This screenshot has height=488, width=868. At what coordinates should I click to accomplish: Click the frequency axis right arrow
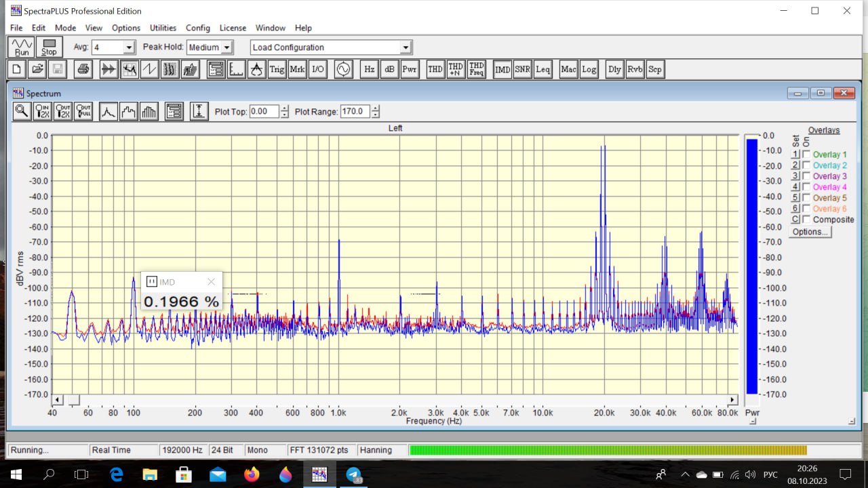pyautogui.click(x=732, y=400)
